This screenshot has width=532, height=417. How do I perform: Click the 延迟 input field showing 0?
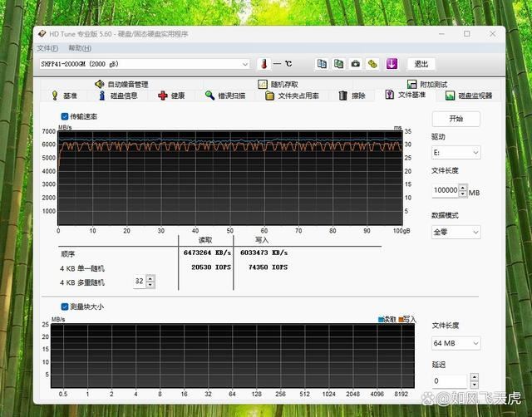pyautogui.click(x=451, y=381)
